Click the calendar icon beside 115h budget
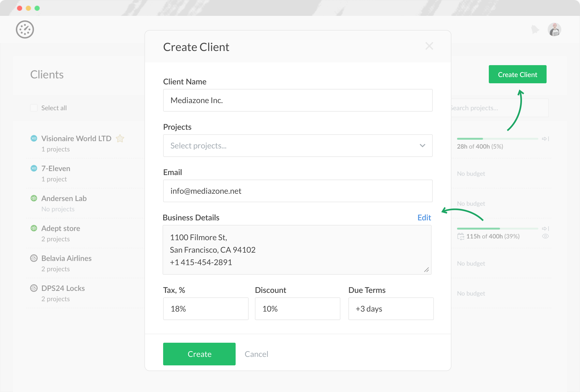 pos(460,236)
